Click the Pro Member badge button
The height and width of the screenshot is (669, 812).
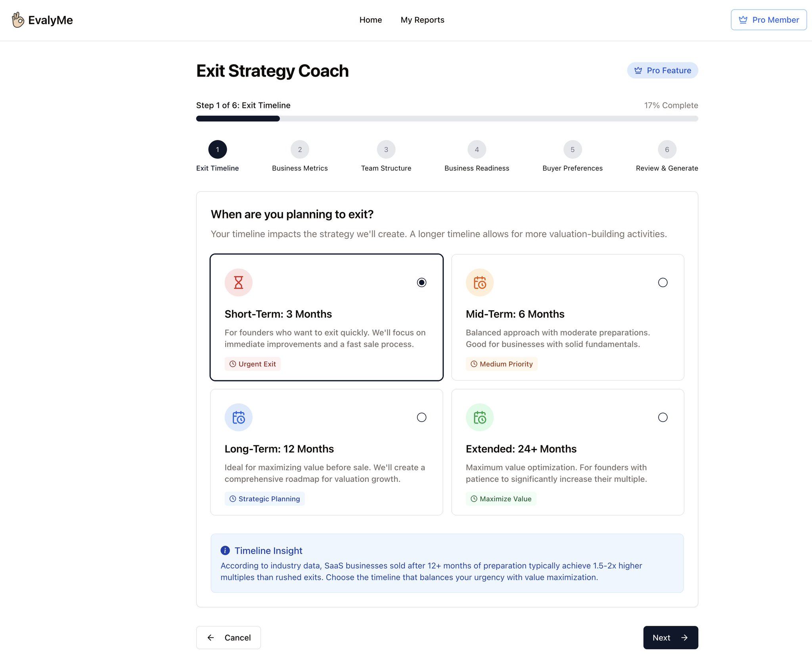(x=768, y=20)
